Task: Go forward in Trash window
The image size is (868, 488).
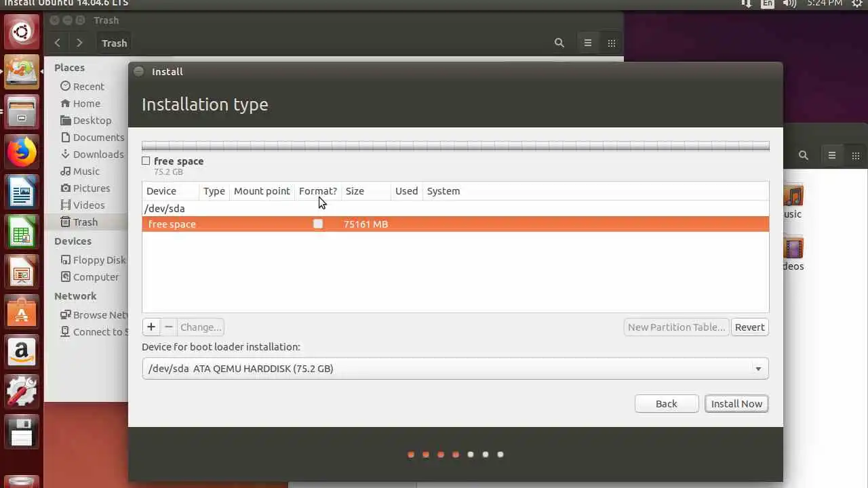Action: tap(79, 43)
